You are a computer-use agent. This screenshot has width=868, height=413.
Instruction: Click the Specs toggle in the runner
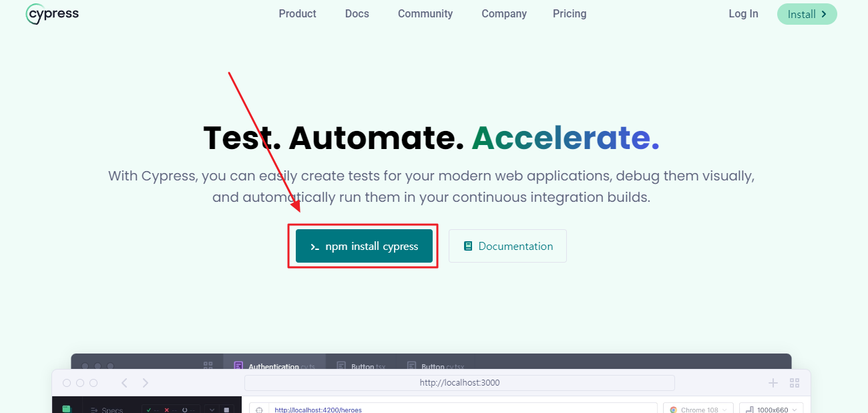(x=107, y=410)
